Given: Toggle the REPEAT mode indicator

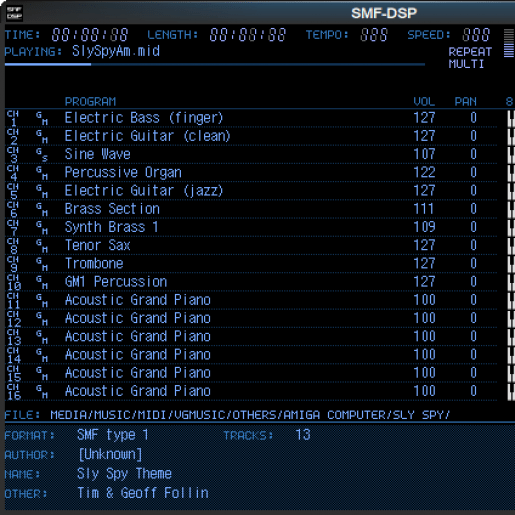Looking at the screenshot, I should click(470, 52).
